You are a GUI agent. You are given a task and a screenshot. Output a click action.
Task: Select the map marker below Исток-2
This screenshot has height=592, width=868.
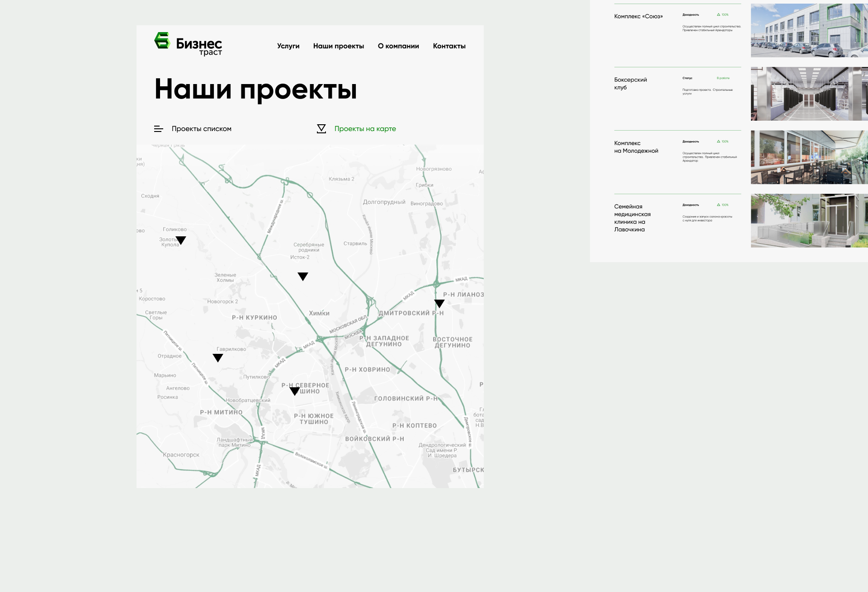(x=303, y=276)
